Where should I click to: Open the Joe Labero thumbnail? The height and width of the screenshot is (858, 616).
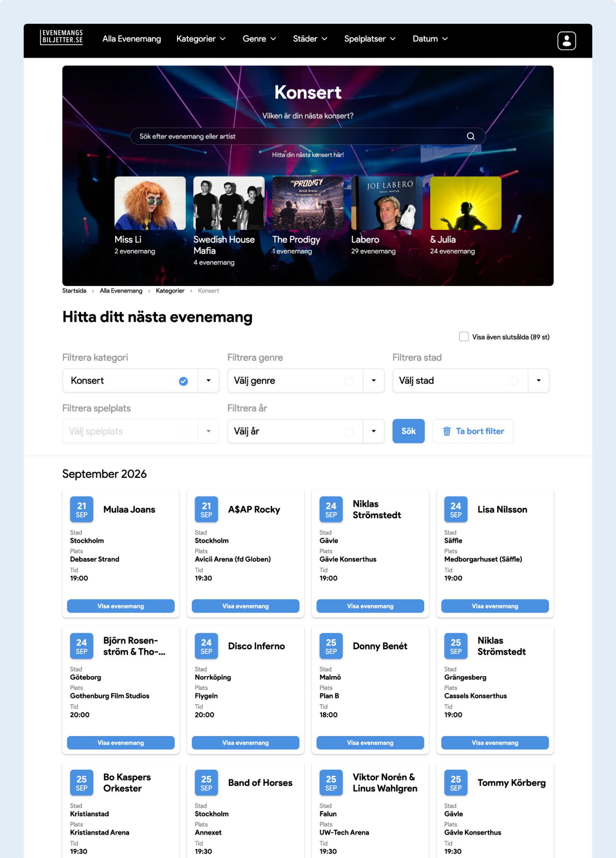(x=387, y=203)
